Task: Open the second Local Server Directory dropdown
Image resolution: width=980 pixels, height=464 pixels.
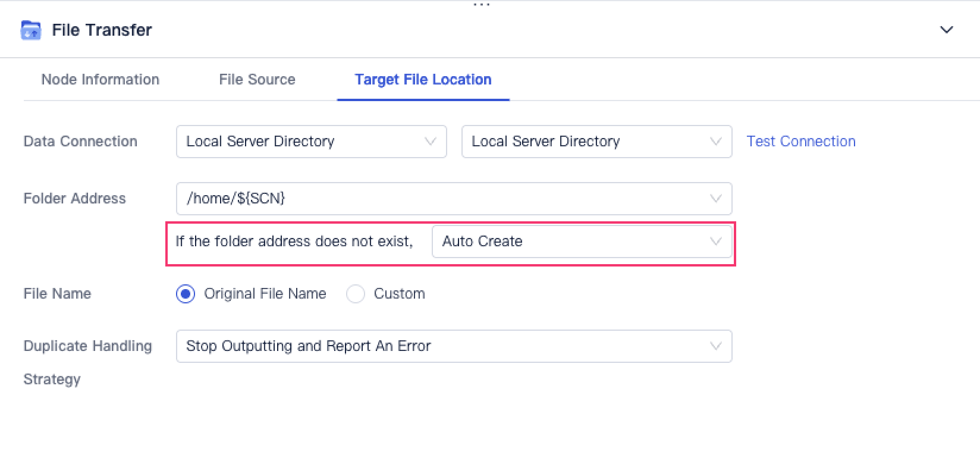Action: click(x=597, y=142)
